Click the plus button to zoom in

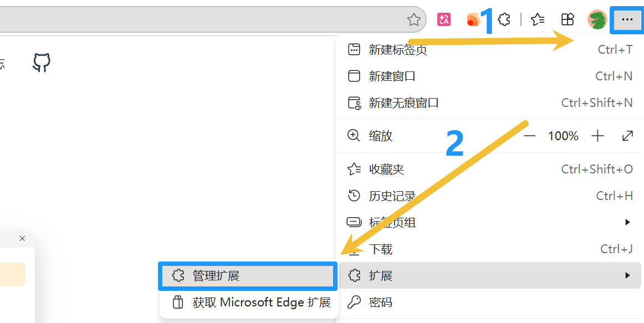[597, 135]
